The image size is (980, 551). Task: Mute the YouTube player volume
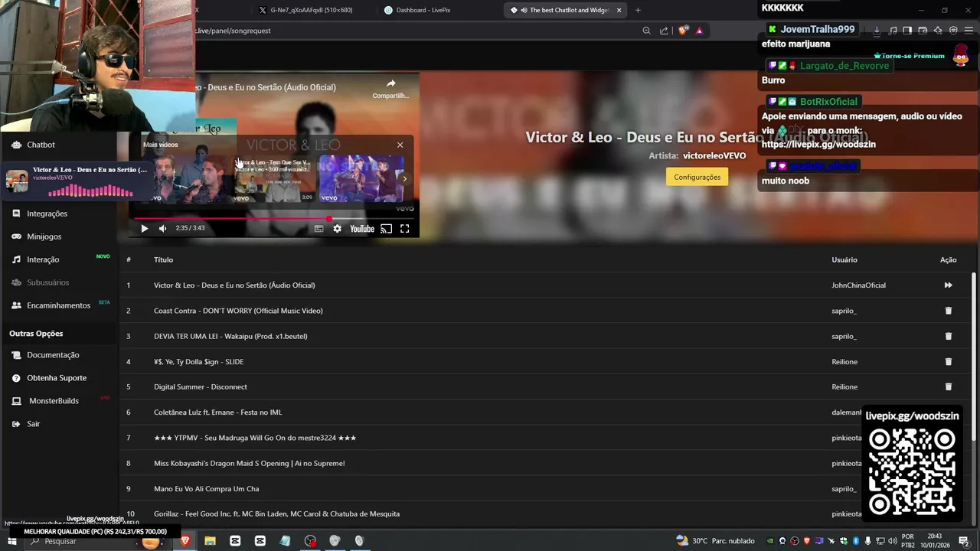162,228
